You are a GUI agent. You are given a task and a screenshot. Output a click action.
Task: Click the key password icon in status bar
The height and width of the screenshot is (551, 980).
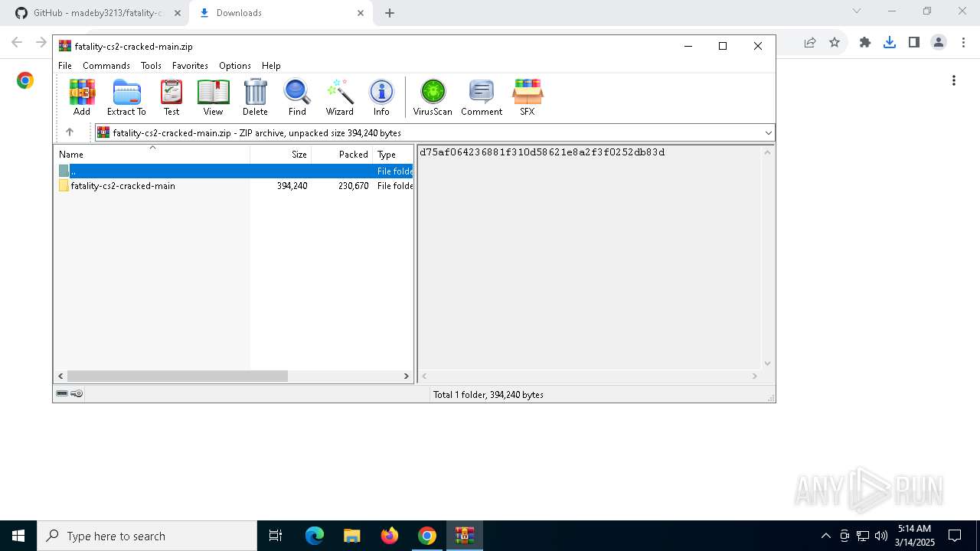pos(77,393)
